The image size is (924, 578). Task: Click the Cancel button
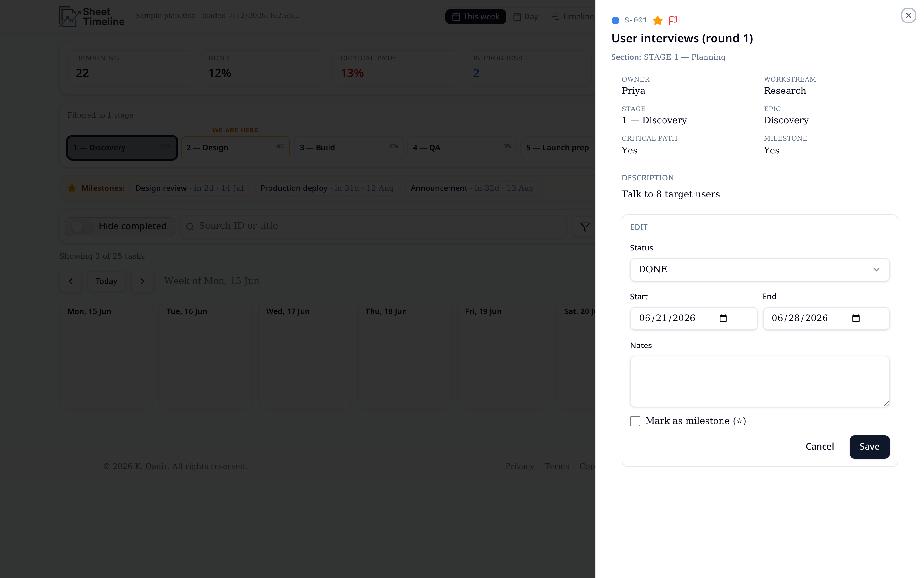[819, 446]
